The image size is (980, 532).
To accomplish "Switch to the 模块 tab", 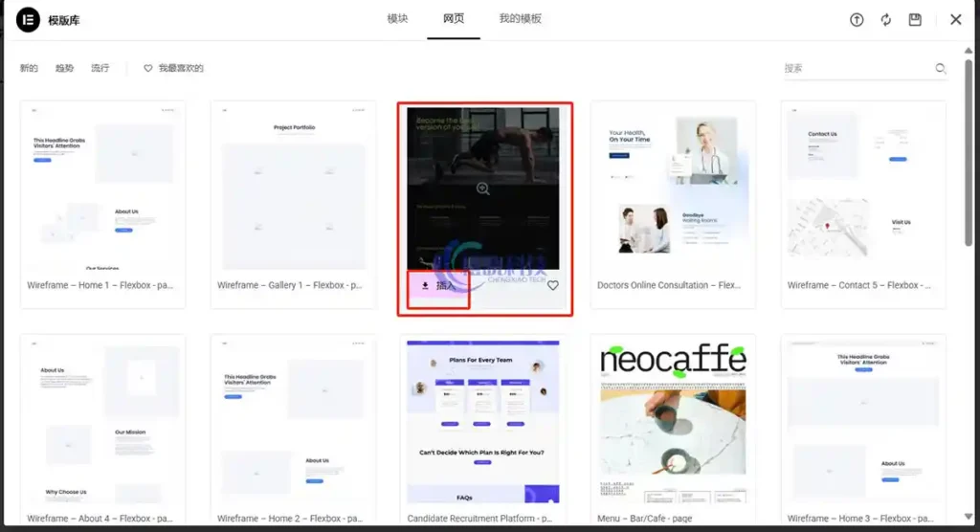I will pyautogui.click(x=397, y=19).
